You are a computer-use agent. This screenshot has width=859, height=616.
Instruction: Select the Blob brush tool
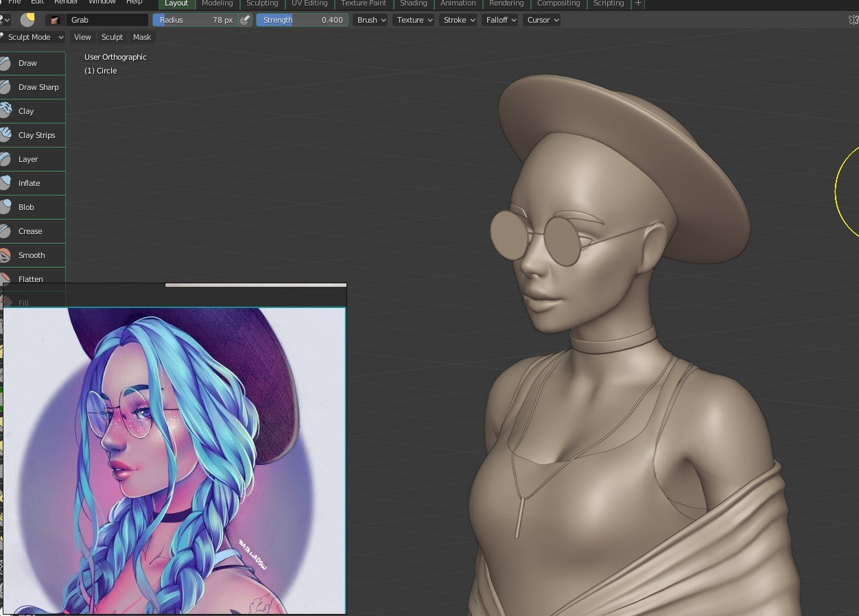(x=32, y=207)
